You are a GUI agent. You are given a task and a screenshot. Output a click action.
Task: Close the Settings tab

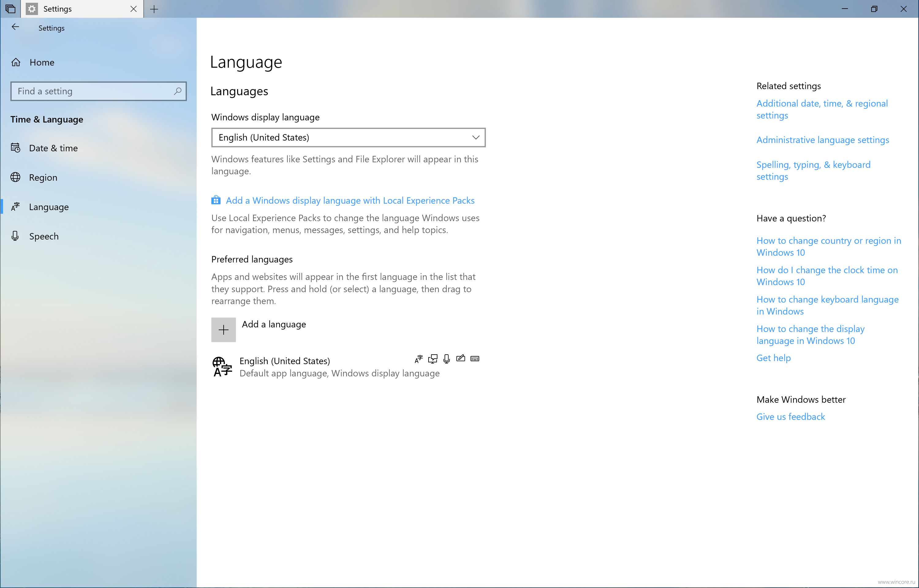coord(134,9)
